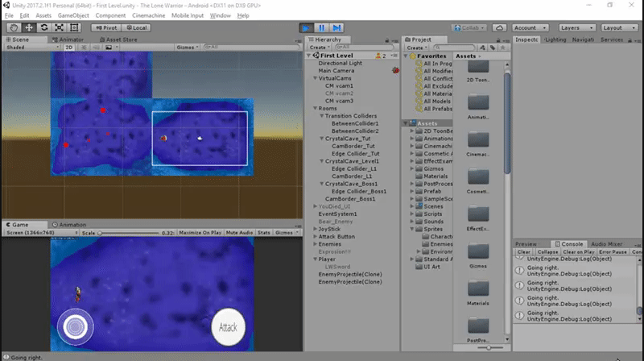Click Project search by type icon
This screenshot has width=644, height=361.
[482, 48]
